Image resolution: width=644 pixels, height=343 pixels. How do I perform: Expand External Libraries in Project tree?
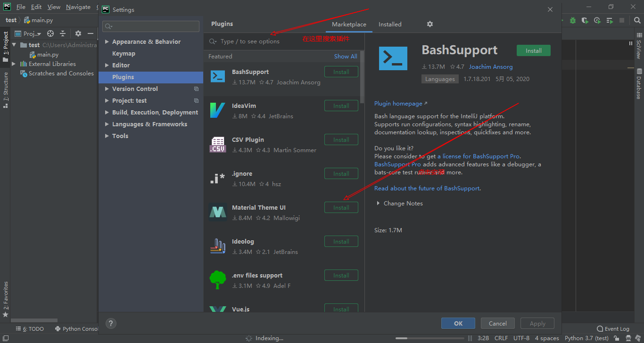[14, 64]
